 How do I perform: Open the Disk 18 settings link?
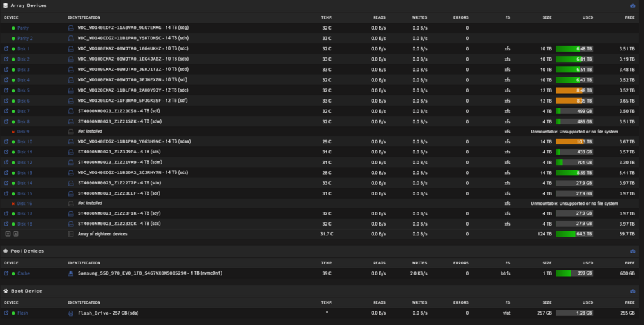tap(24, 224)
